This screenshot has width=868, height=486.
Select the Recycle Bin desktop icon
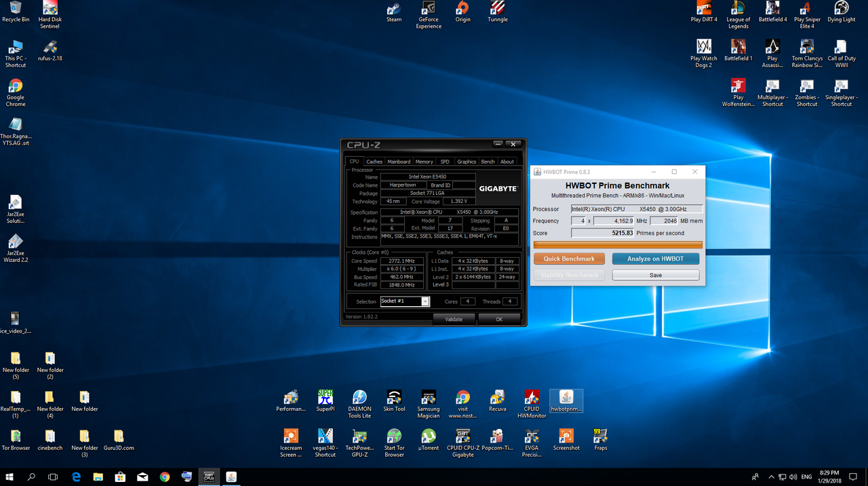(16, 12)
